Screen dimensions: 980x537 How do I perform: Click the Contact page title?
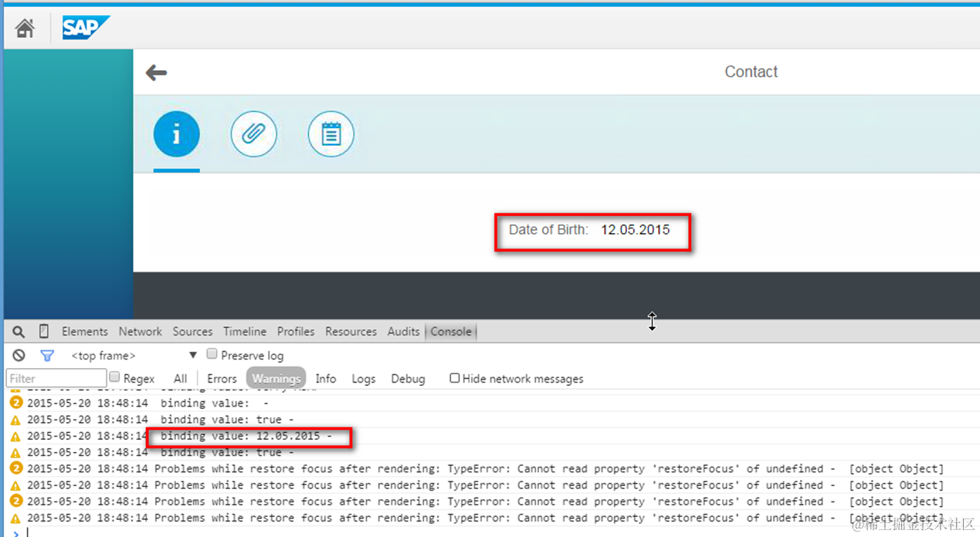point(751,72)
